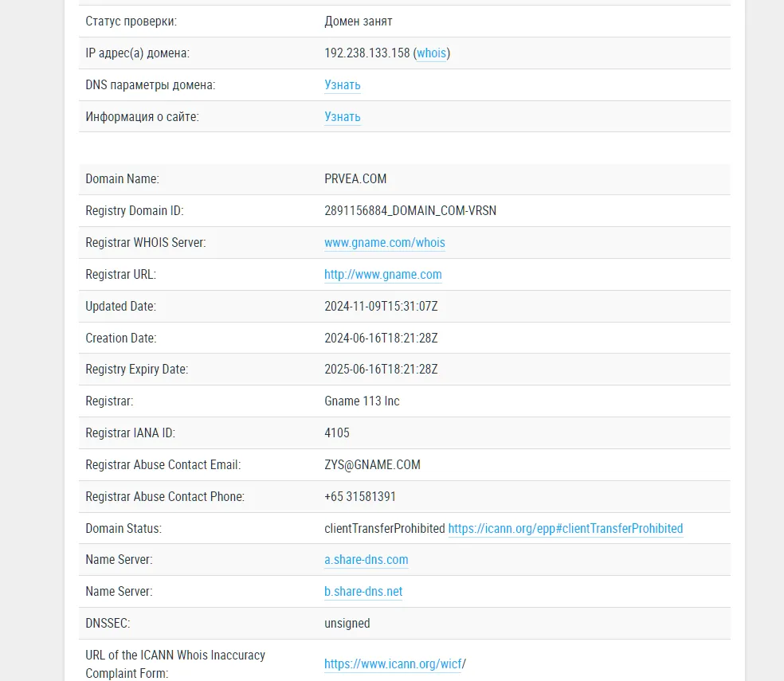784x681 pixels.
Task: Follow the b.share-dns.net name server link
Action: pyautogui.click(x=363, y=592)
